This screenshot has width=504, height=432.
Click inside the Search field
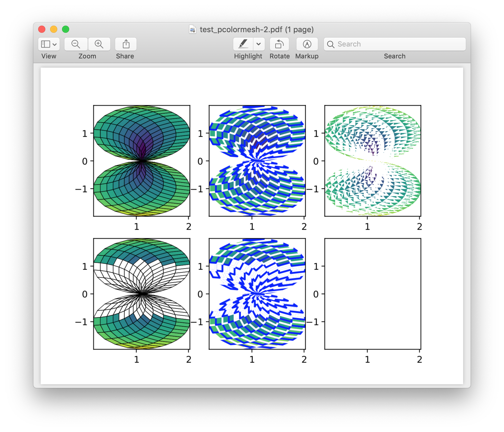pos(395,44)
